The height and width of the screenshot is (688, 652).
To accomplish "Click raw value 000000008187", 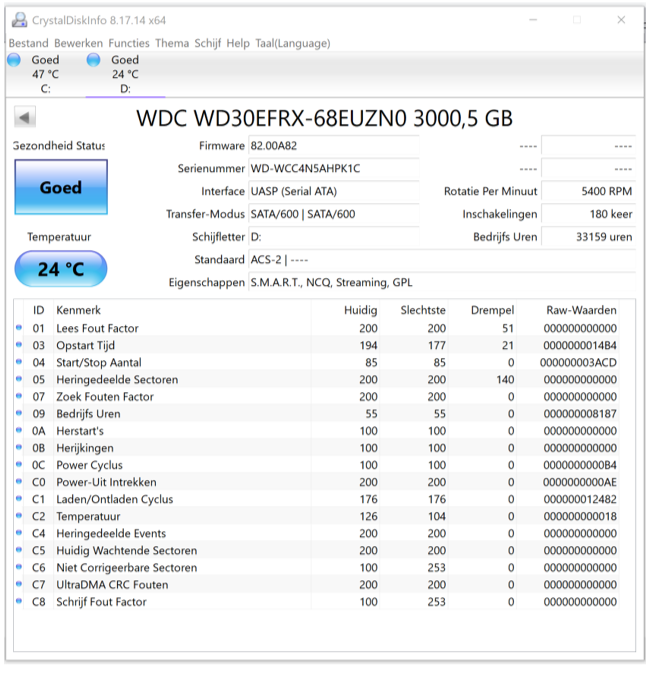I will point(580,414).
